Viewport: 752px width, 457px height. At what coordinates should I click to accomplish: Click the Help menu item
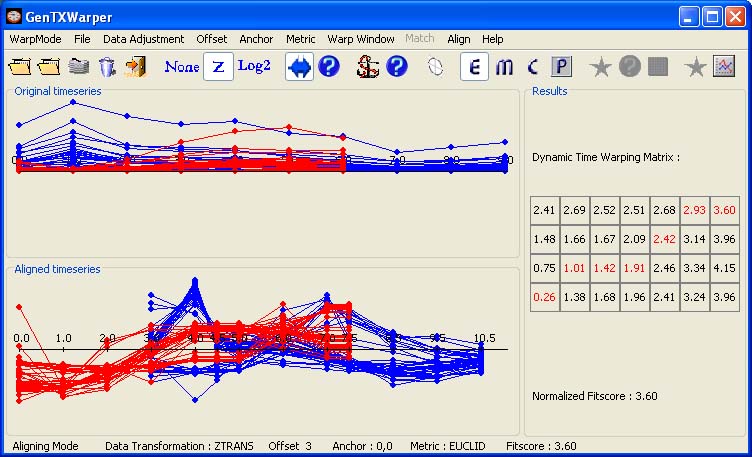coord(492,39)
